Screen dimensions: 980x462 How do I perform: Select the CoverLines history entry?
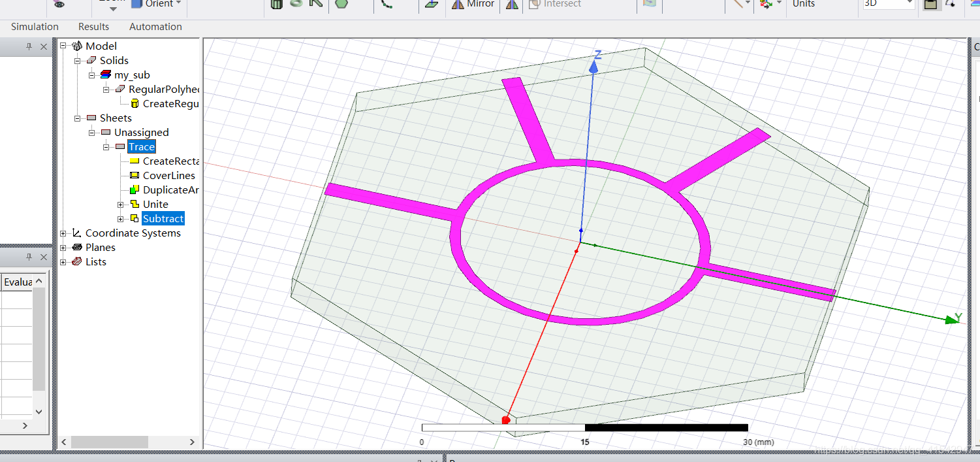coord(169,175)
